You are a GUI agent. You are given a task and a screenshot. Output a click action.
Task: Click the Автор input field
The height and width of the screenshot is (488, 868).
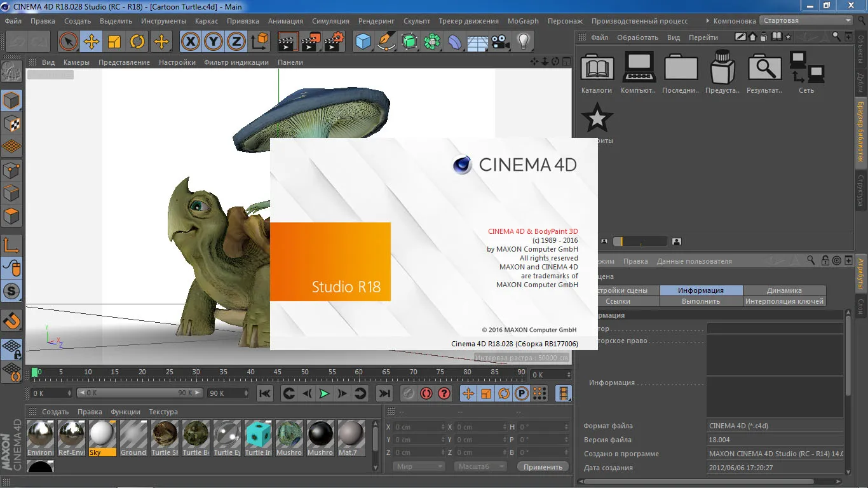click(775, 329)
